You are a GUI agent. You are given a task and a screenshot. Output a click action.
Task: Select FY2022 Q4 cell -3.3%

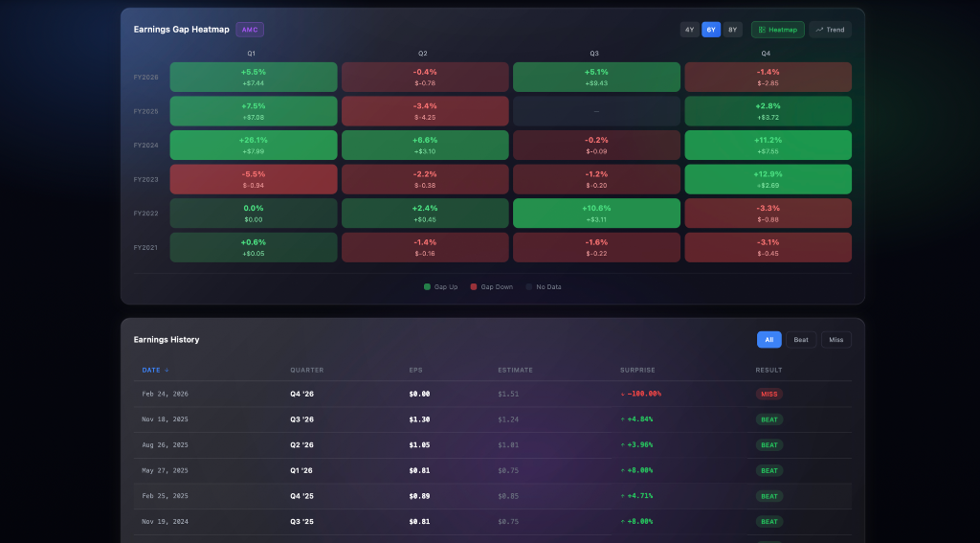click(768, 214)
